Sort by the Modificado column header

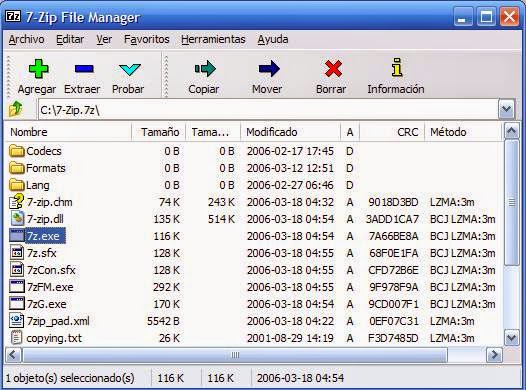point(290,132)
